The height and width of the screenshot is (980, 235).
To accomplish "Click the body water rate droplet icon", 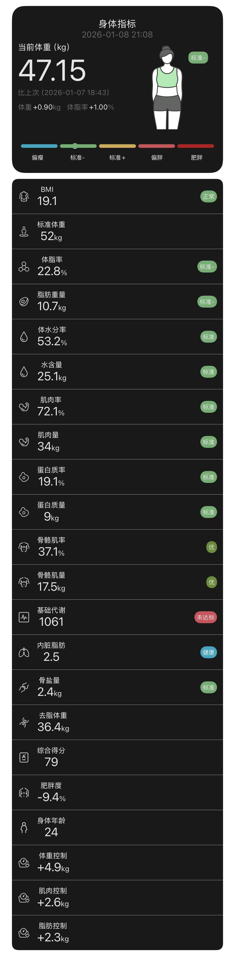I will 24,337.
